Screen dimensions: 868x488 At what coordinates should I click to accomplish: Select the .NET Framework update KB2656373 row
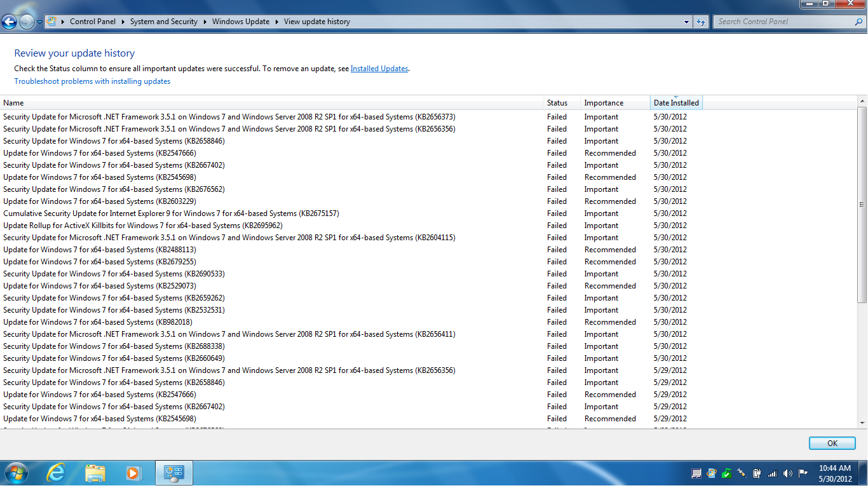point(351,117)
